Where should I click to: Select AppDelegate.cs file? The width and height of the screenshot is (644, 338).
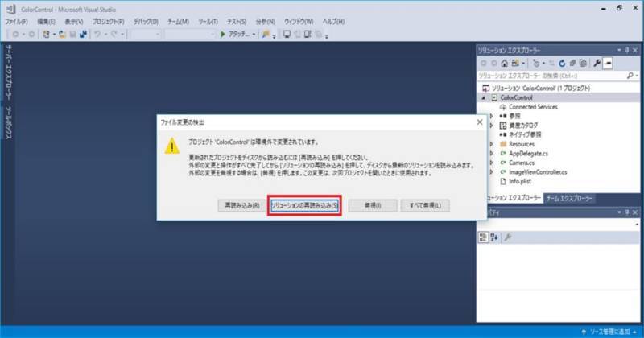pos(528,154)
